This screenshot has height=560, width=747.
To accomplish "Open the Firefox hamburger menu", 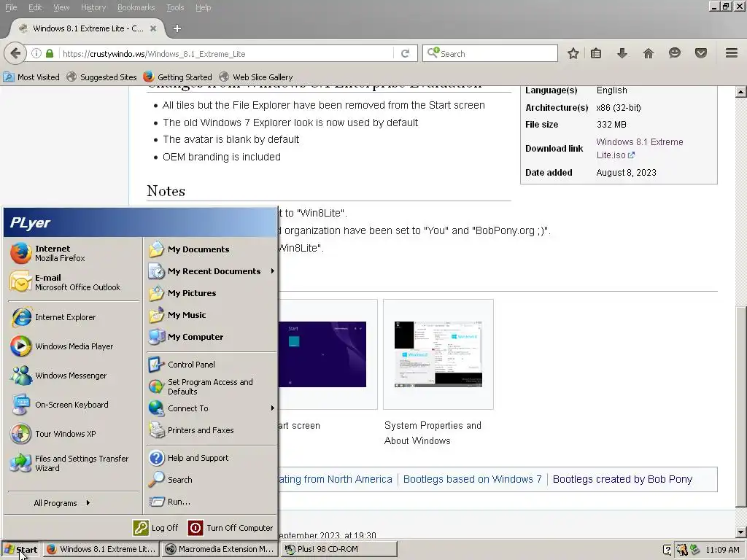I will point(732,53).
